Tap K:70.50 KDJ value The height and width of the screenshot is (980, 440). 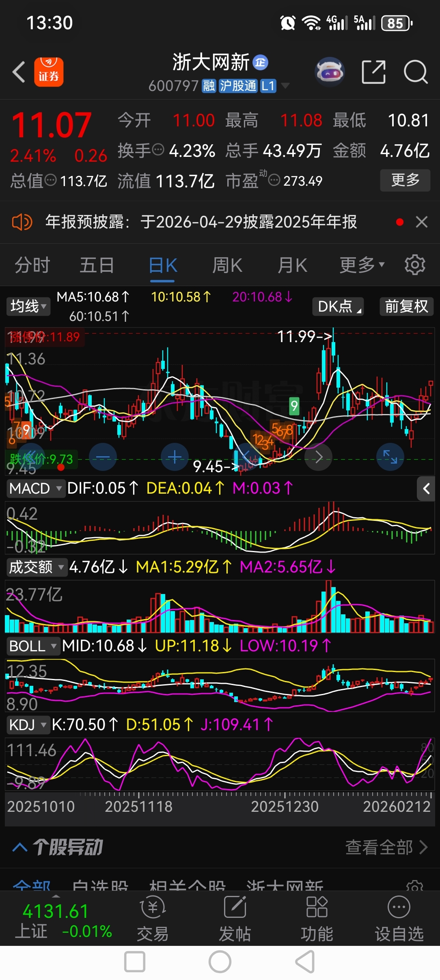point(85,724)
